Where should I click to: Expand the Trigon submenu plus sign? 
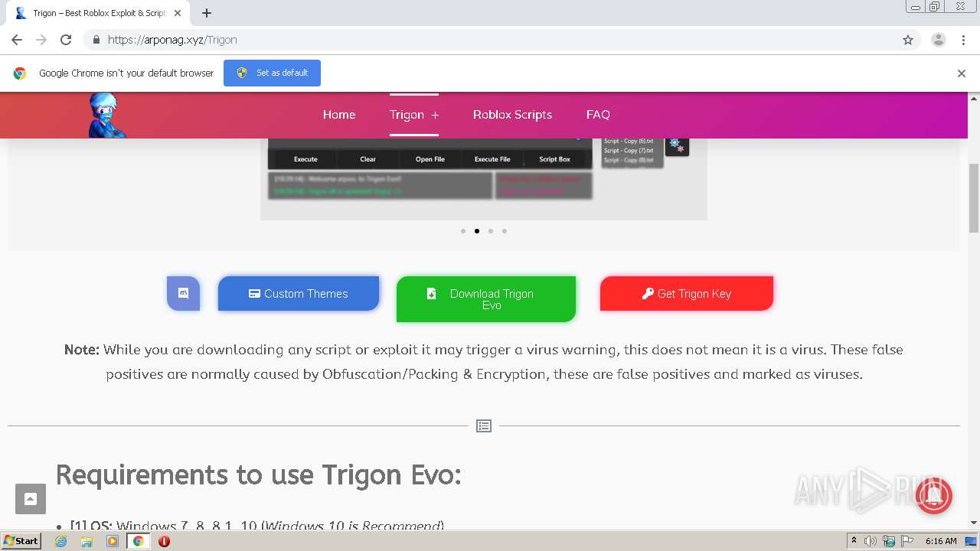(435, 115)
